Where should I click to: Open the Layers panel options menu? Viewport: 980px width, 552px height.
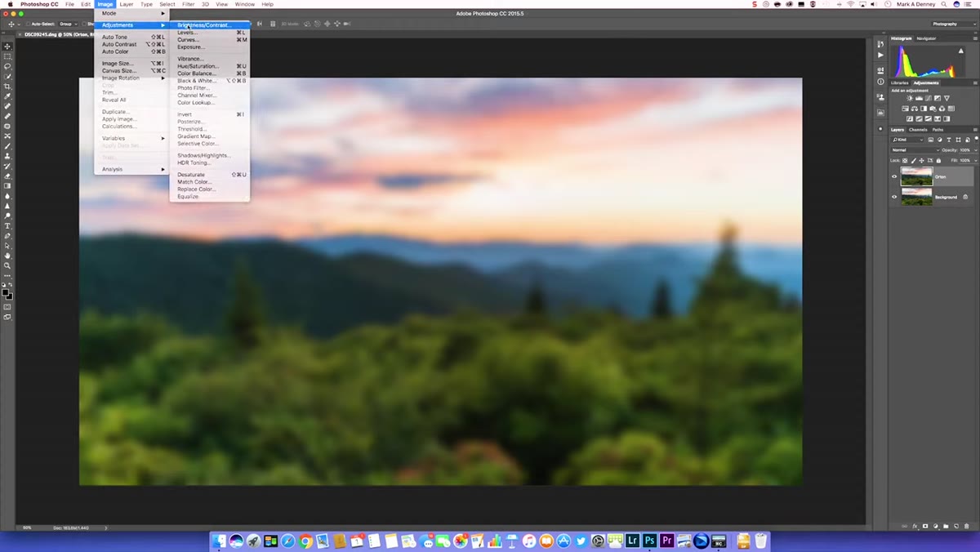pos(975,130)
